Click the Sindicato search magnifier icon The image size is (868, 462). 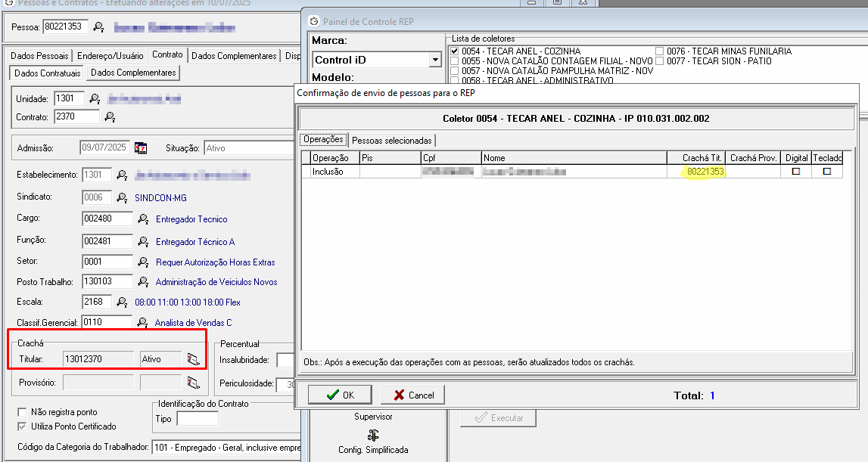tap(122, 197)
